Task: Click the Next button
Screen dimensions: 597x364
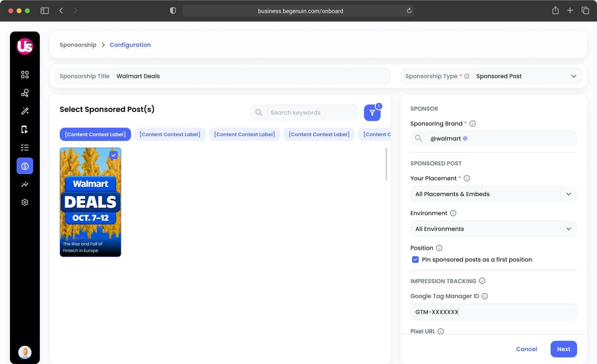Action: click(x=564, y=349)
